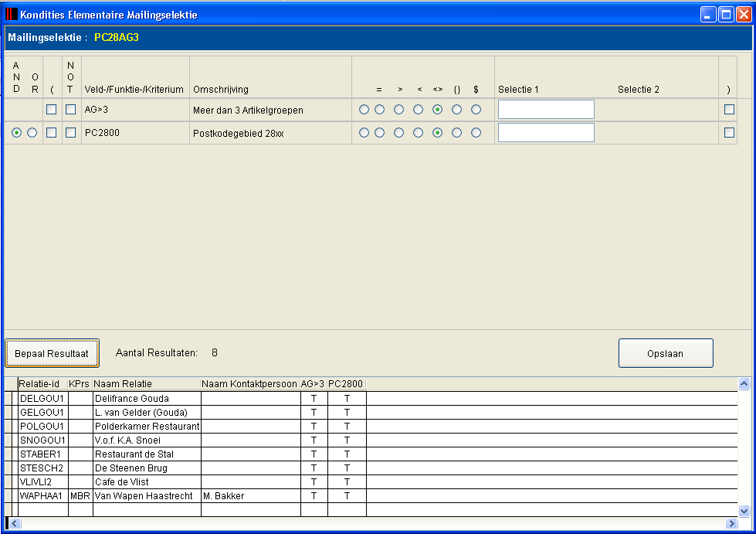Click the application icon in the title bar

[x=11, y=15]
